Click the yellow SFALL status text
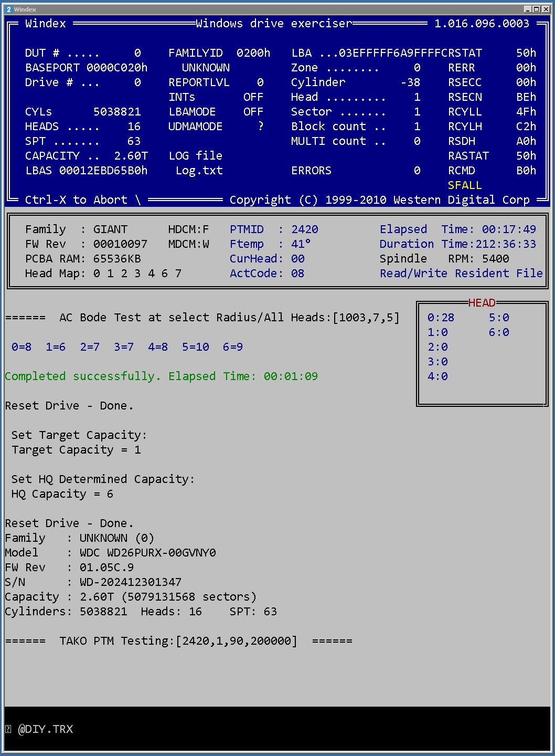Screen dimensions: 555x756 click(x=465, y=185)
